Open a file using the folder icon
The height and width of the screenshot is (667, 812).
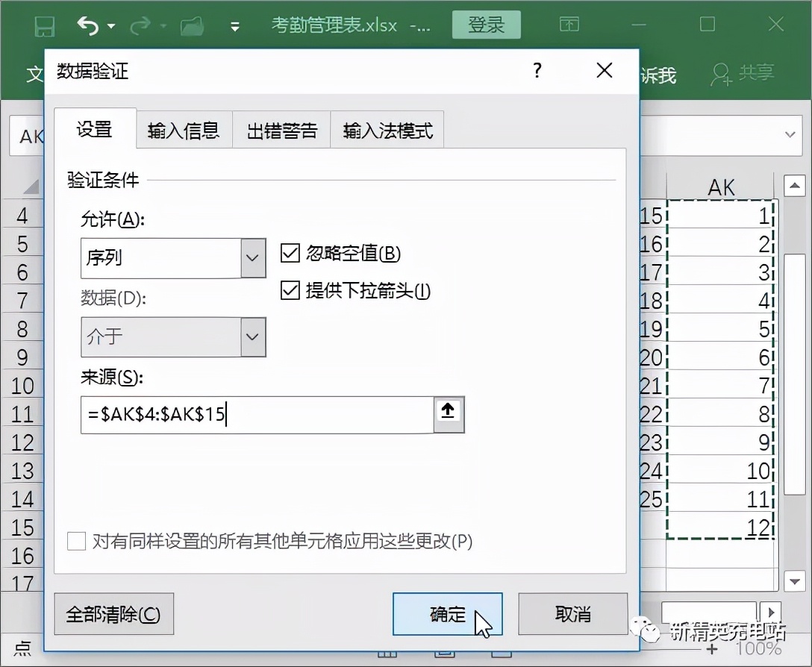[x=192, y=25]
